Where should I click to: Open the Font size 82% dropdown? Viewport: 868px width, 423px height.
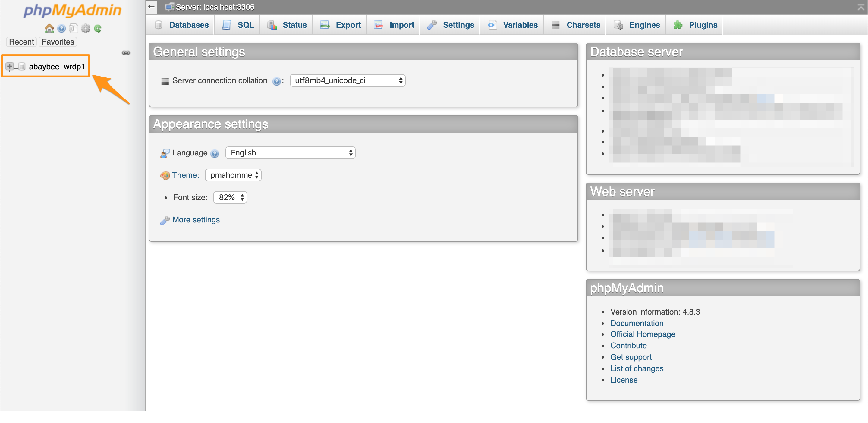tap(230, 197)
